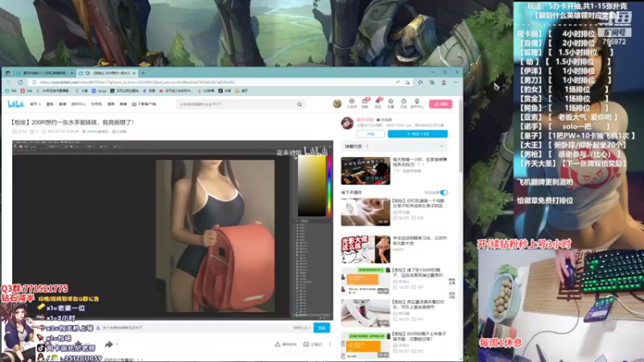Open the more options dots below video
Viewport: 644px width, 362px height.
click(x=330, y=344)
